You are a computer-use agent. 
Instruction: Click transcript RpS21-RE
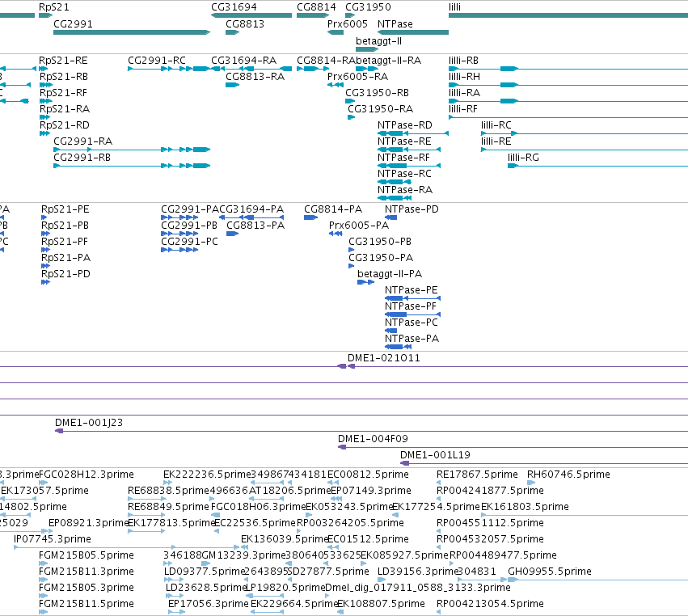(44, 69)
